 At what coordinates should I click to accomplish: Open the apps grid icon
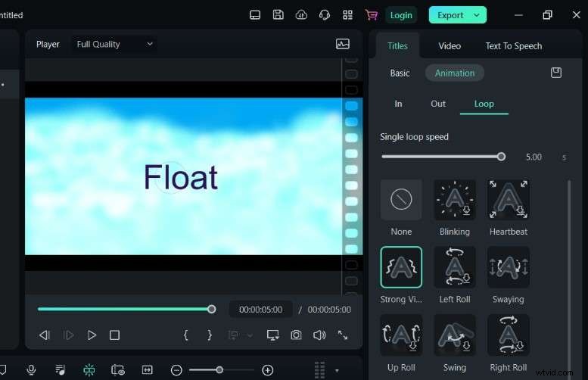347,15
